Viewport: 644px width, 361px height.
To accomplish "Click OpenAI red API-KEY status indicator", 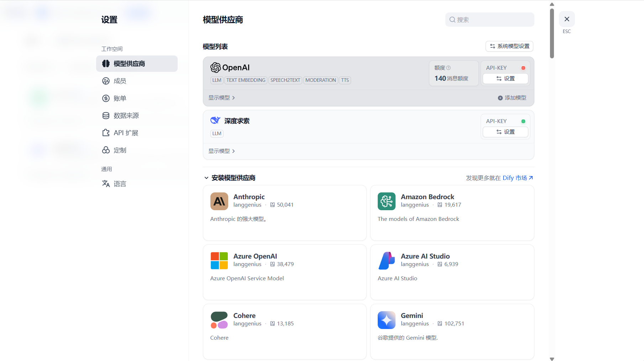I will 523,68.
